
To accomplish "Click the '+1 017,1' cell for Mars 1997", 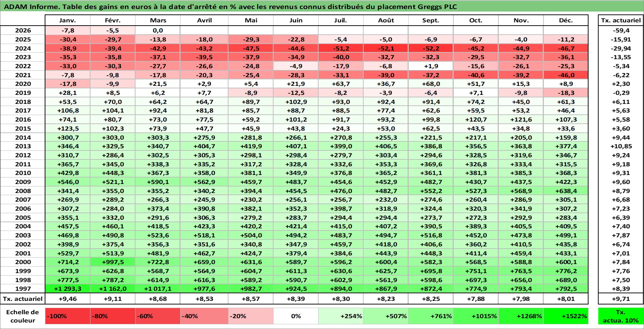I will [157, 289].
